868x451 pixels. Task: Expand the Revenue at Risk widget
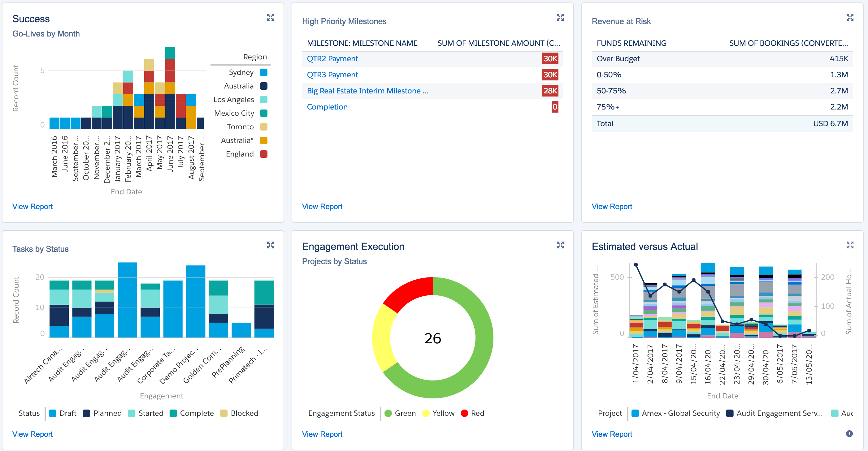click(849, 17)
